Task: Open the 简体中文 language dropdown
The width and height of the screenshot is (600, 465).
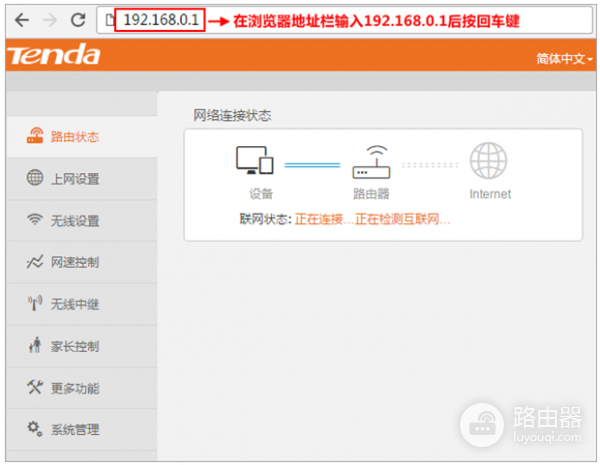Action: (x=564, y=59)
